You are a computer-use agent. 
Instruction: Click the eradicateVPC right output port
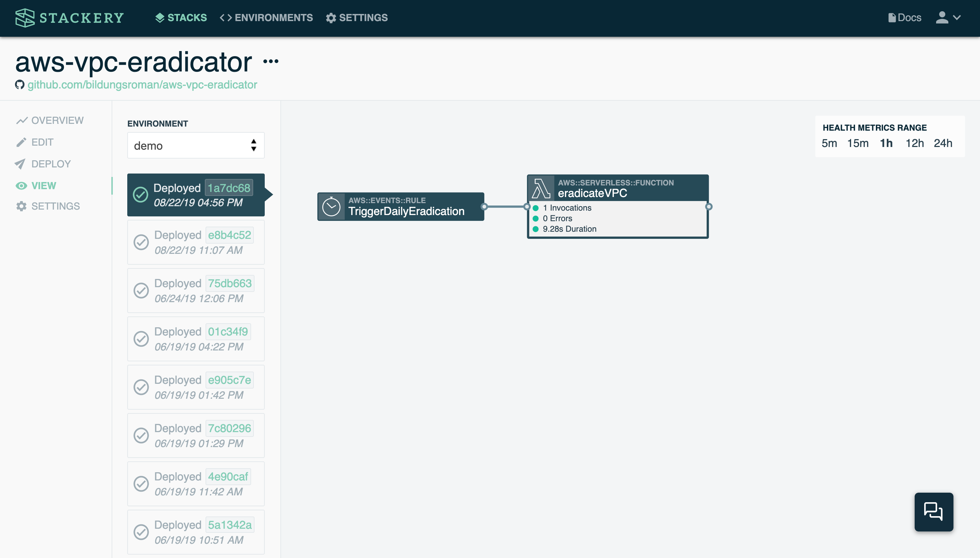click(709, 207)
